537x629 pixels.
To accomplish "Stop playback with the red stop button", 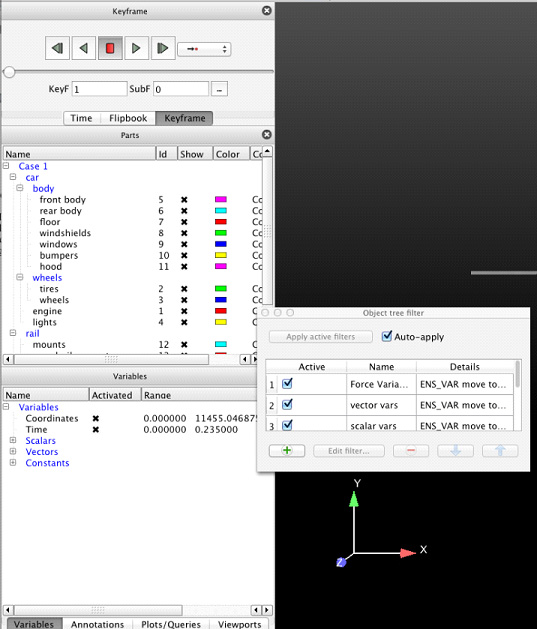I will click(x=110, y=49).
